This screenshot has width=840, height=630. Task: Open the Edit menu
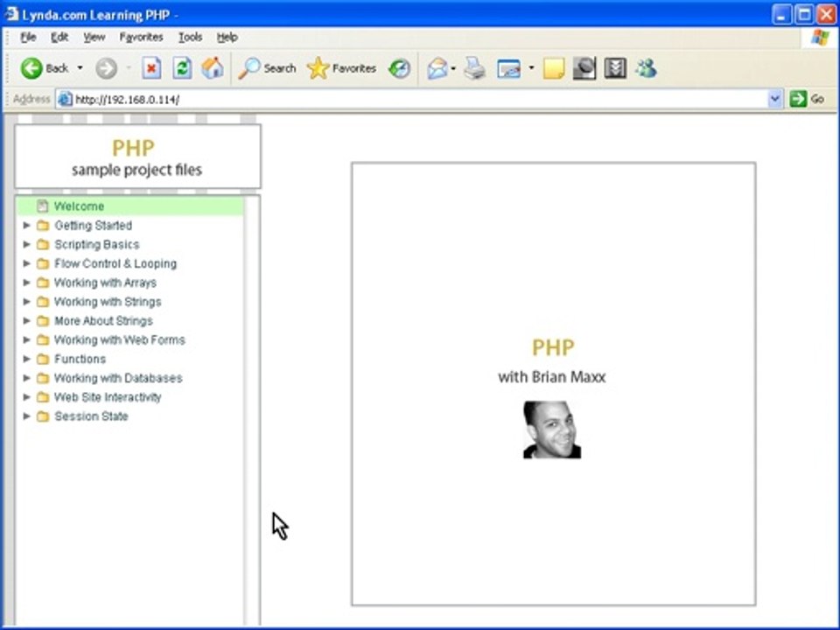(x=59, y=37)
